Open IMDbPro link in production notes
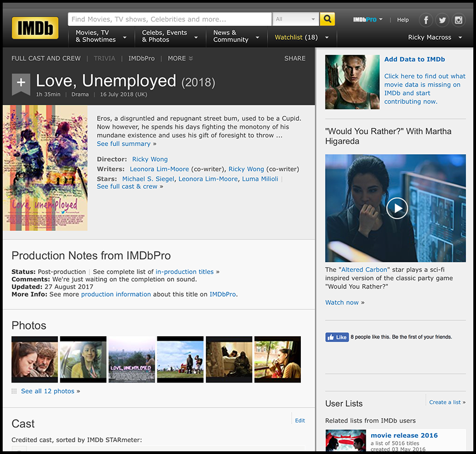The image size is (476, 454). (x=223, y=294)
